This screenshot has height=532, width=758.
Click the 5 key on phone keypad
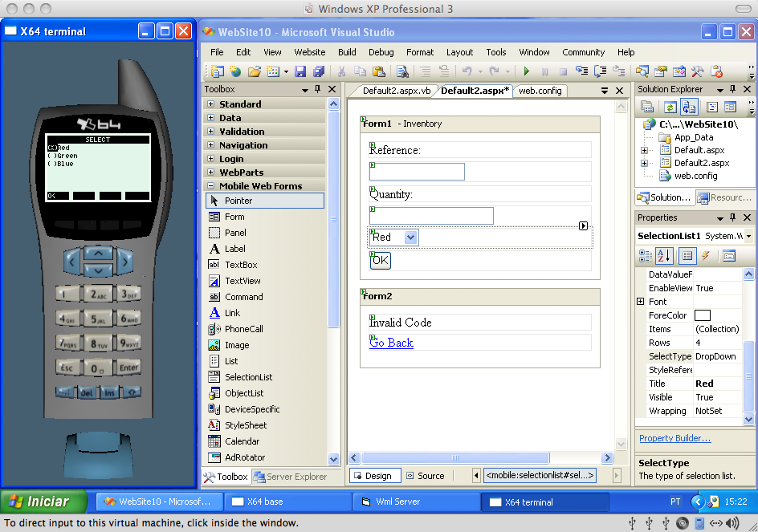(98, 319)
